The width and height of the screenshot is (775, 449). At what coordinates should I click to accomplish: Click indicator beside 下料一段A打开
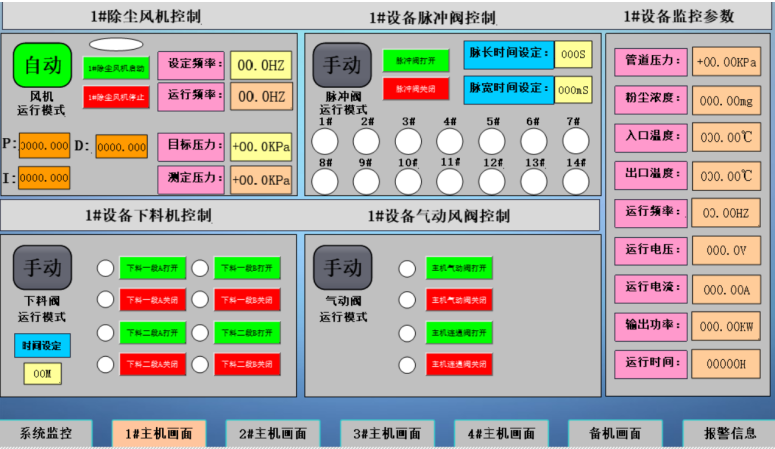[x=106, y=268]
